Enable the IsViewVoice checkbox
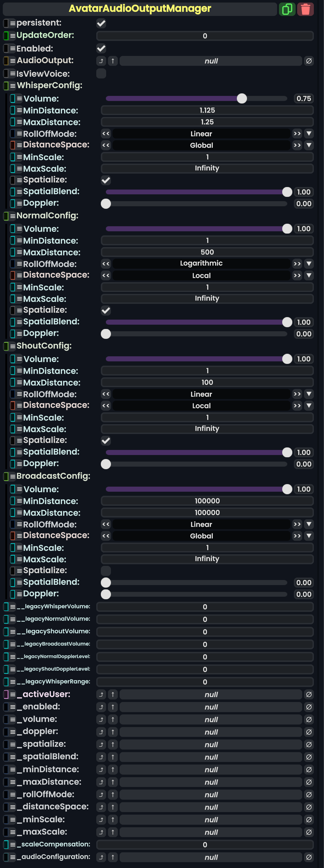Viewport: 324px width, 868px height. tap(101, 73)
